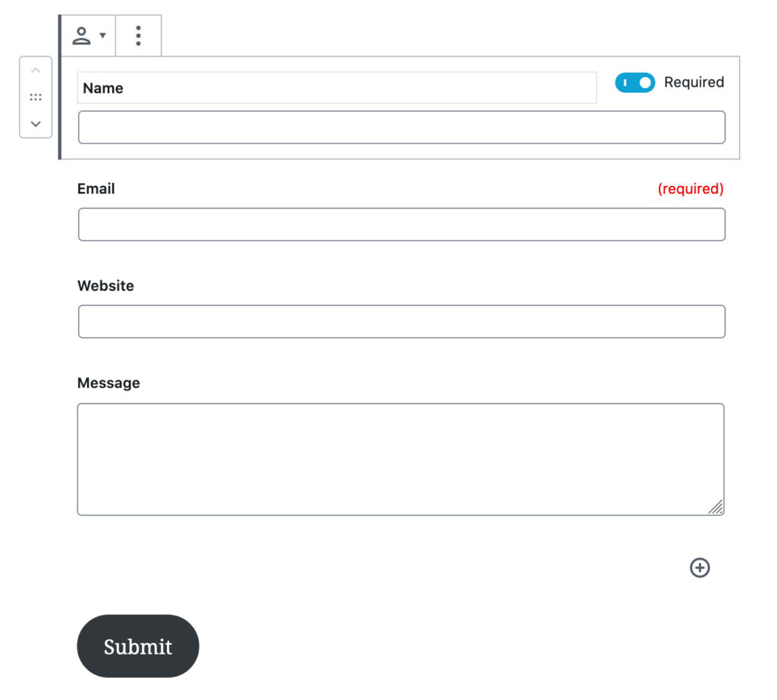
Task: Click the plus icon to add a block
Action: [700, 568]
